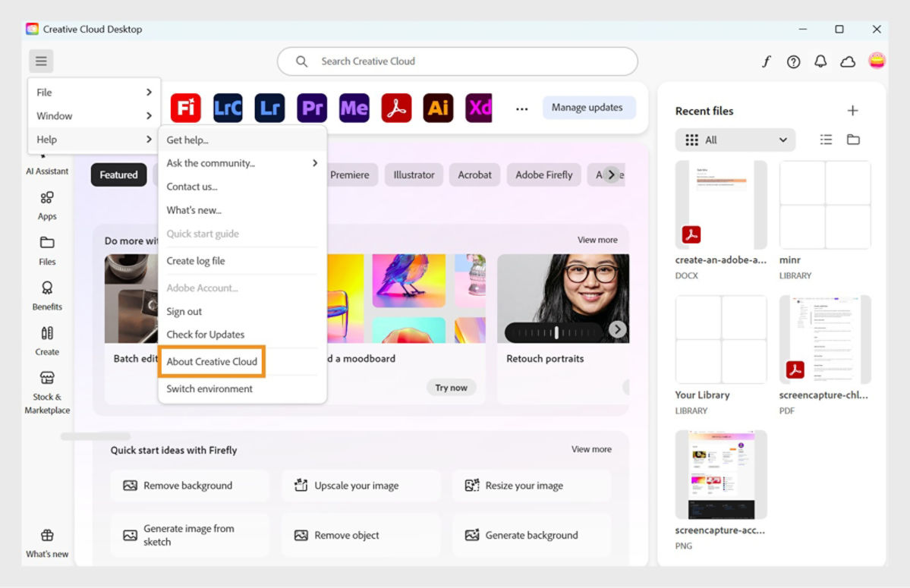Screen dimensions: 910x588
Task: Open Your Library thumbnail
Action: [721, 340]
